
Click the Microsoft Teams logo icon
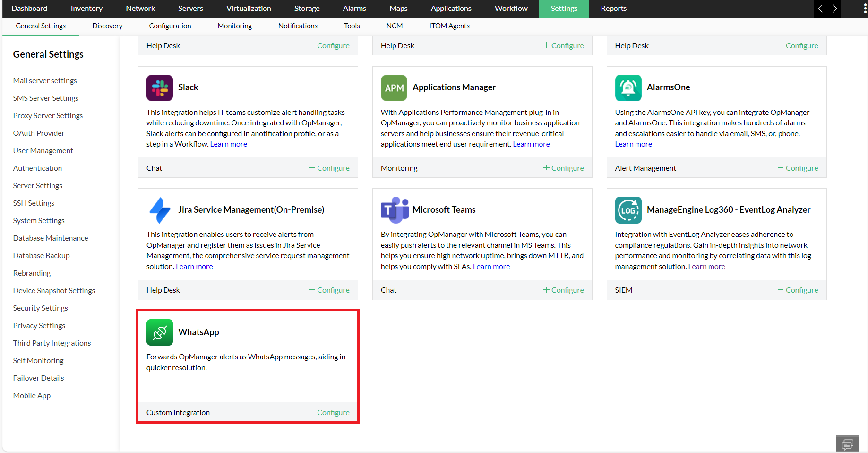(394, 210)
